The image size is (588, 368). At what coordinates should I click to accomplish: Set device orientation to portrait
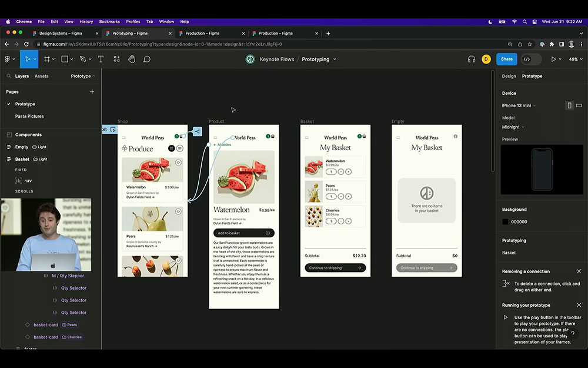coord(569,105)
